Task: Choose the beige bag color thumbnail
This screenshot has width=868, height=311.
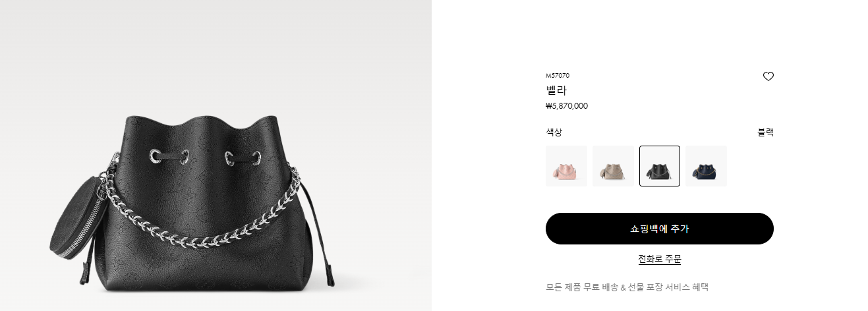Action: (613, 166)
